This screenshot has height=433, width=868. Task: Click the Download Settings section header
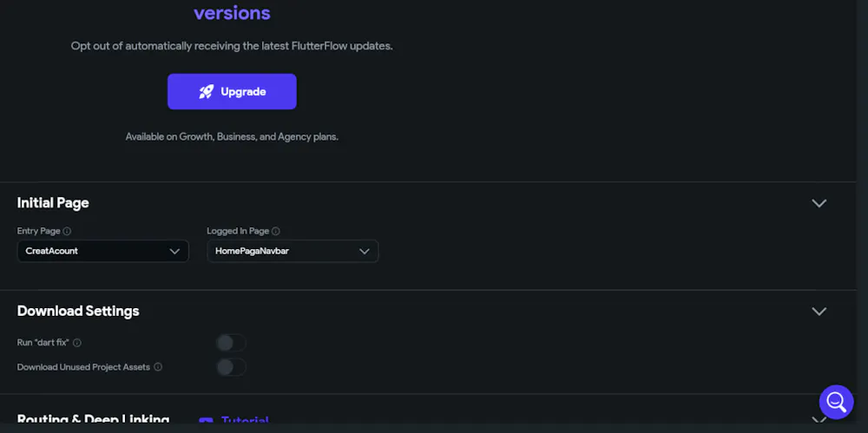[x=78, y=311]
